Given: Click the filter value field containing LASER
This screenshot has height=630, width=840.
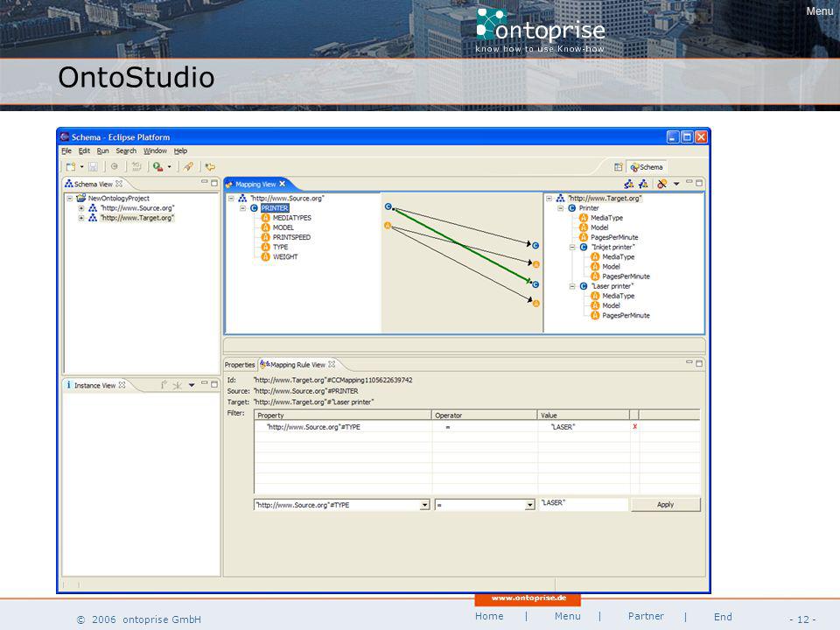Looking at the screenshot, I should (x=583, y=504).
